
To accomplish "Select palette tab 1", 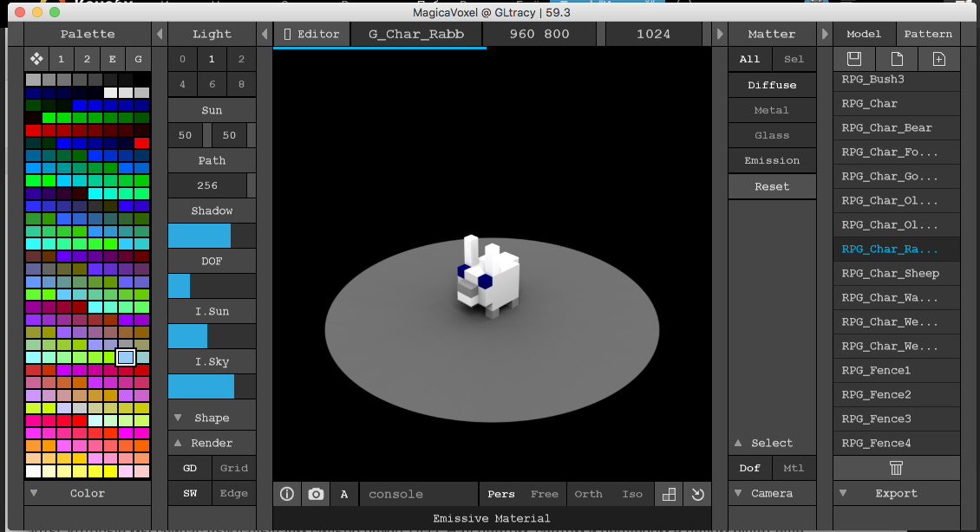I will click(x=62, y=59).
